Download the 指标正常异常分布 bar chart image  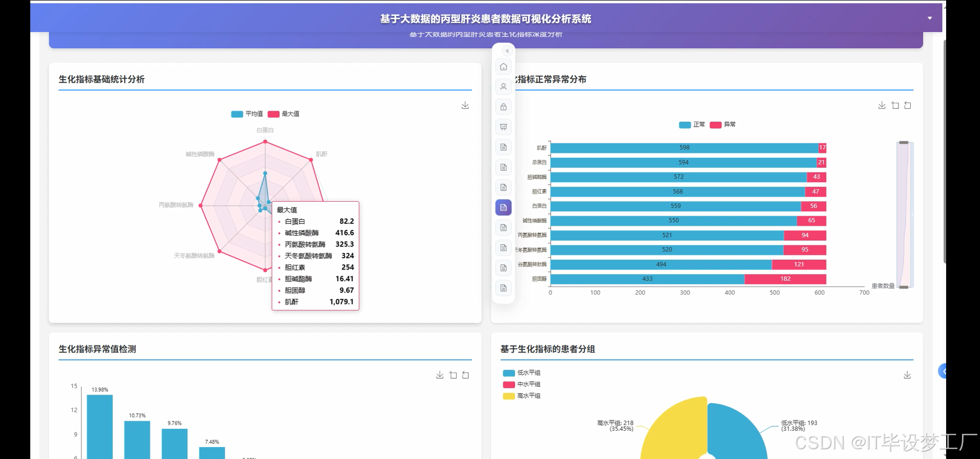click(x=881, y=105)
